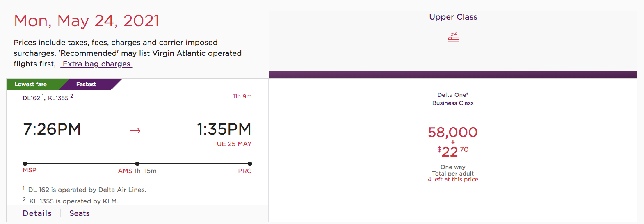Select the Upper Class column header

point(453,17)
